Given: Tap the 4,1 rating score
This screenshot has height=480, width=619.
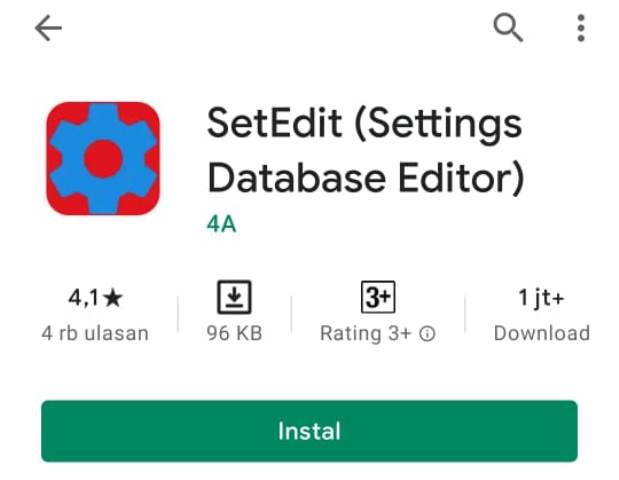Looking at the screenshot, I should tap(83, 298).
